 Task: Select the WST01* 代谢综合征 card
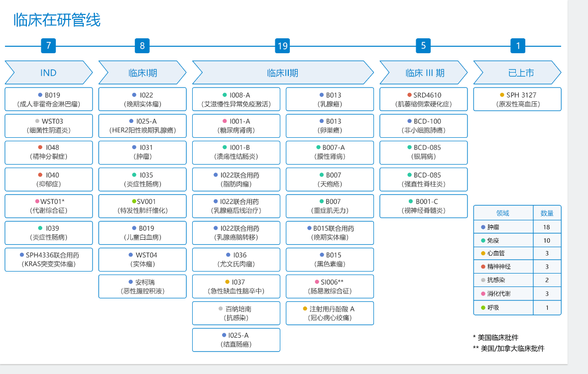tap(49, 206)
